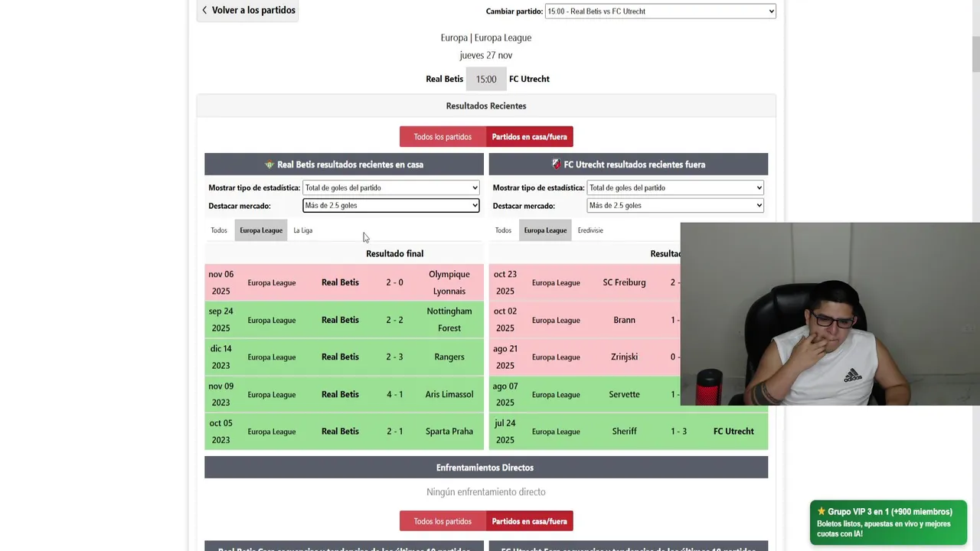The height and width of the screenshot is (551, 980).
Task: Open the Cambiar partido match selector dropdown
Action: [660, 11]
